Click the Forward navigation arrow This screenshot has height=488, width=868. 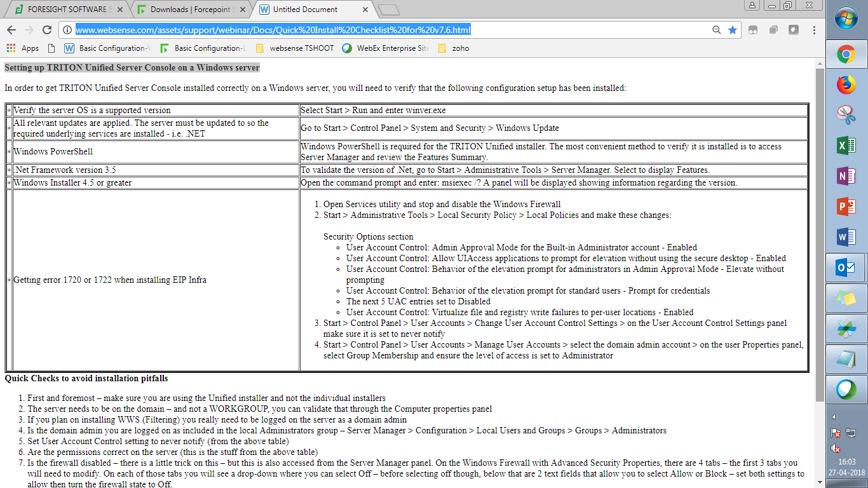pos(29,30)
